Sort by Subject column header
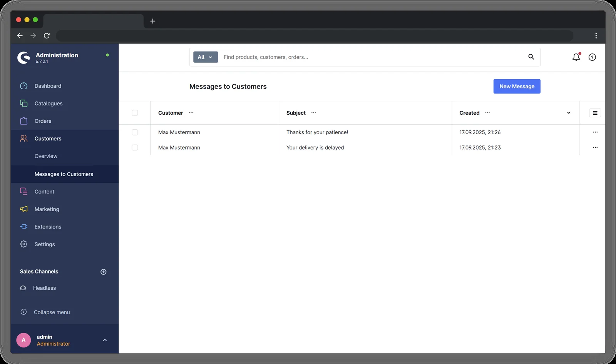The image size is (616, 364). [296, 113]
